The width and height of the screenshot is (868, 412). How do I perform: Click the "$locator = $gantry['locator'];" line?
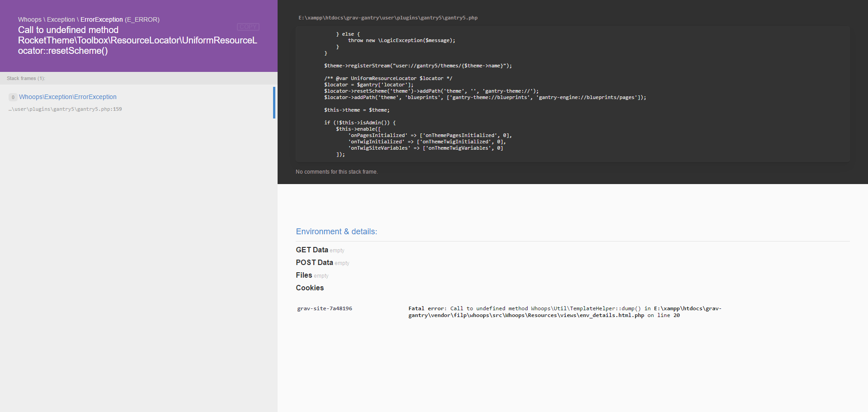pyautogui.click(x=368, y=85)
